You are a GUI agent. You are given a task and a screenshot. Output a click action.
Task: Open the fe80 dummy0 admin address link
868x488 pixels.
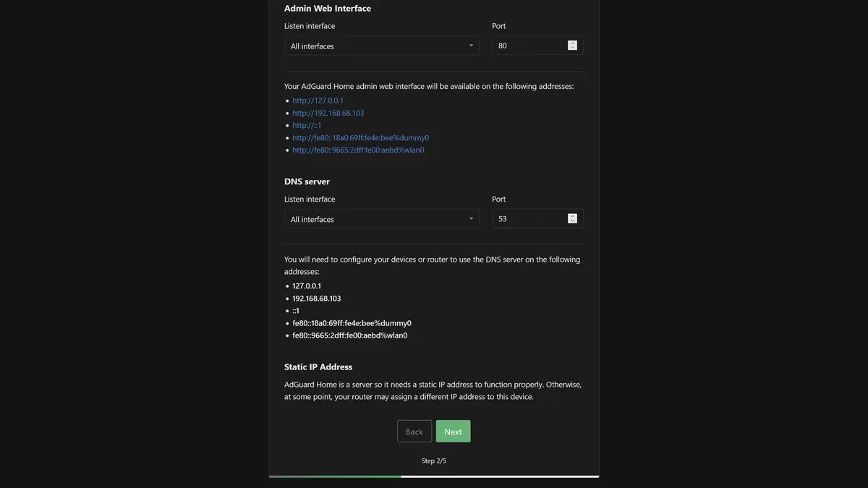361,137
